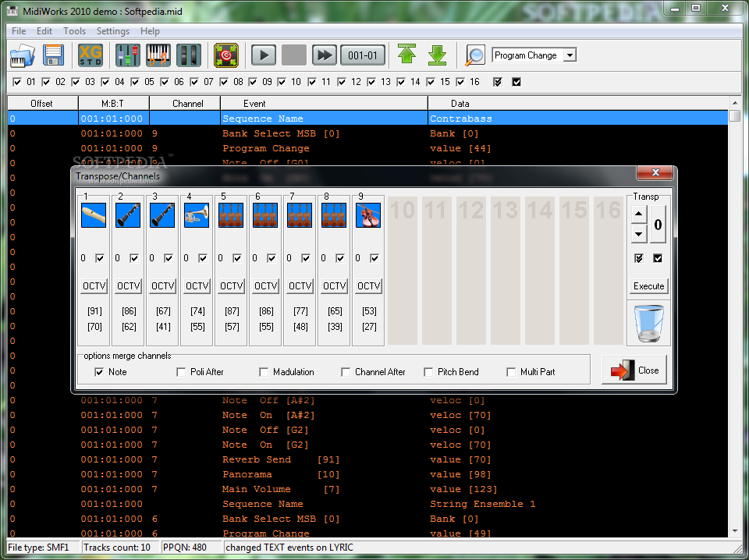Select channel 4 trumpet instrument icon
Image resolution: width=749 pixels, height=560 pixels.
pos(197,215)
